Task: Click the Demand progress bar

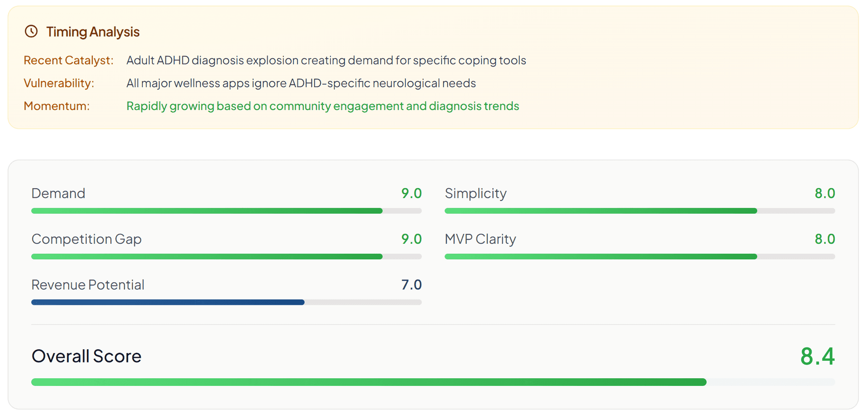Action: click(226, 211)
